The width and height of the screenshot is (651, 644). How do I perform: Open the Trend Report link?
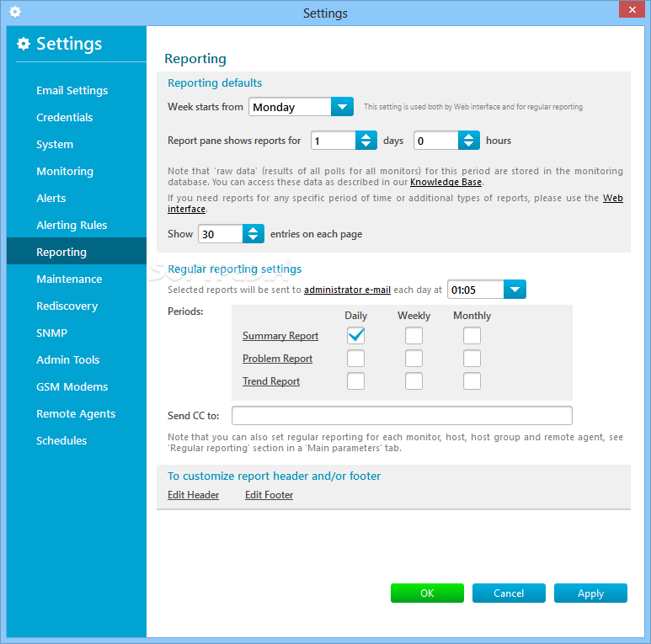(x=271, y=381)
